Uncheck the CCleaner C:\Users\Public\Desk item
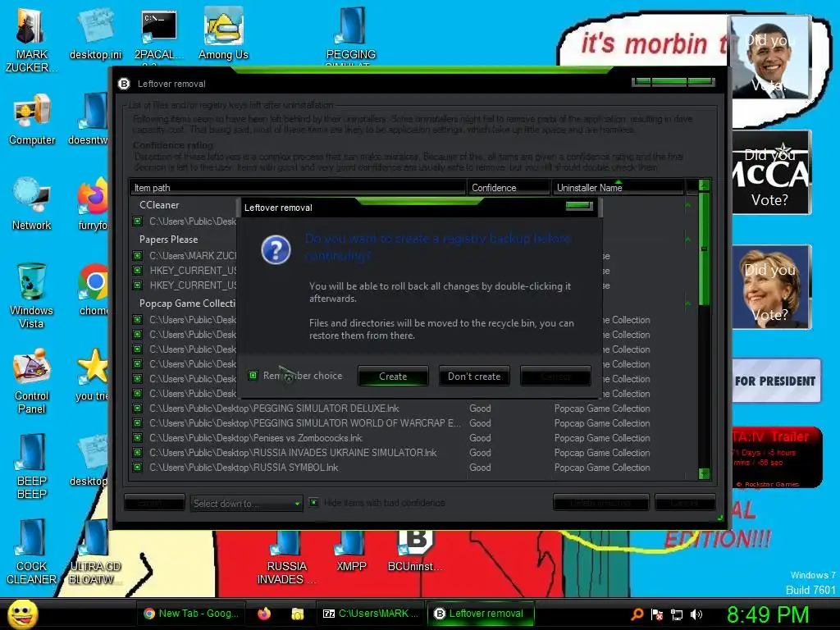 coord(138,221)
